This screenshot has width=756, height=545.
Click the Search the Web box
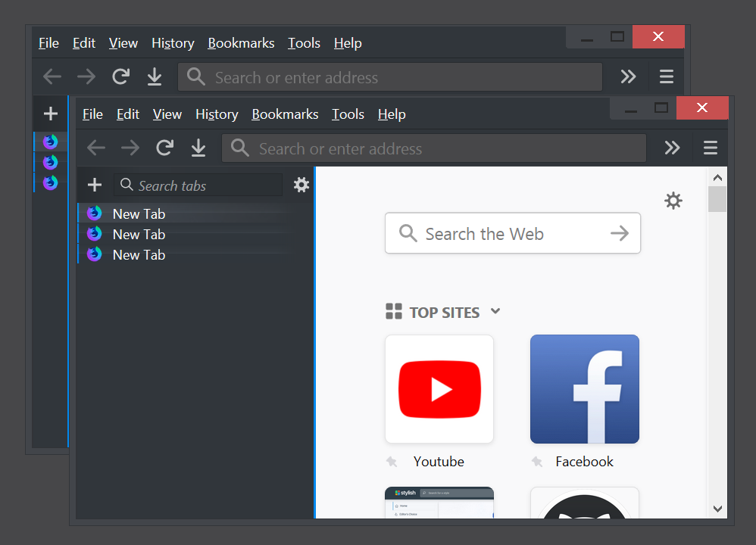coord(513,233)
